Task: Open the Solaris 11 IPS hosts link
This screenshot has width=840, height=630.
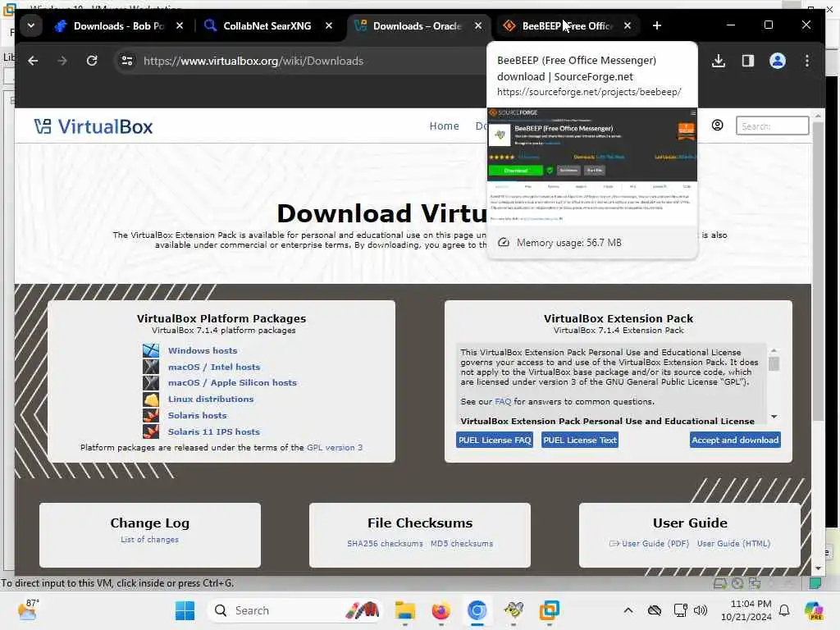Action: 214,431
